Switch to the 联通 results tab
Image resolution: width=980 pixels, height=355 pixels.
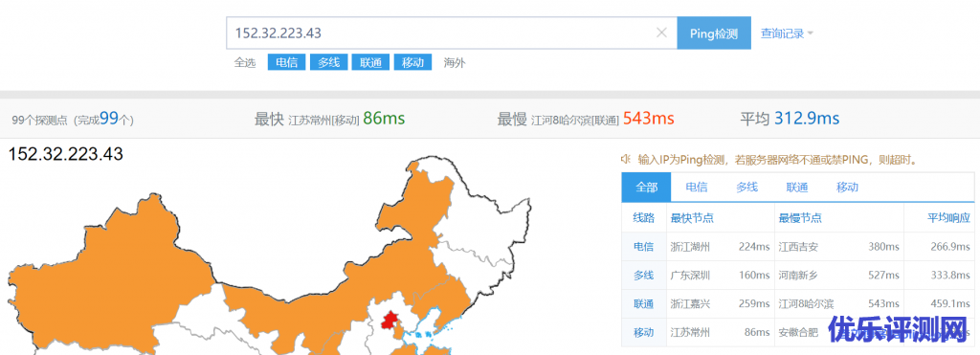coord(797,187)
